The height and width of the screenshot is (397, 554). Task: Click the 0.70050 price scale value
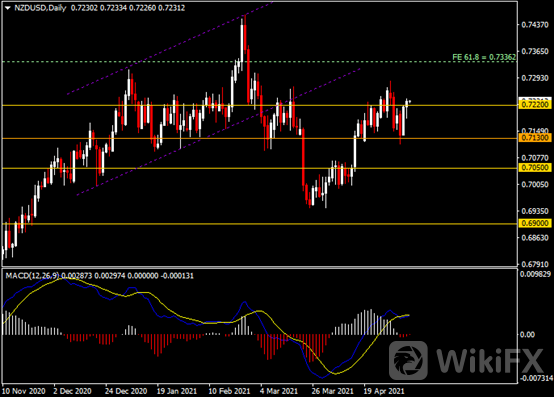click(535, 184)
